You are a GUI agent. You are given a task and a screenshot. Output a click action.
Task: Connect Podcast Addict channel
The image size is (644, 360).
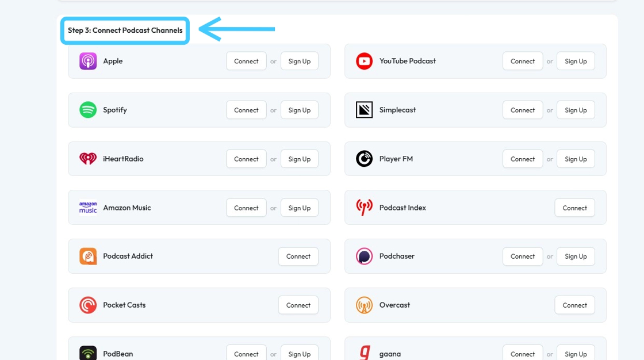click(x=298, y=256)
